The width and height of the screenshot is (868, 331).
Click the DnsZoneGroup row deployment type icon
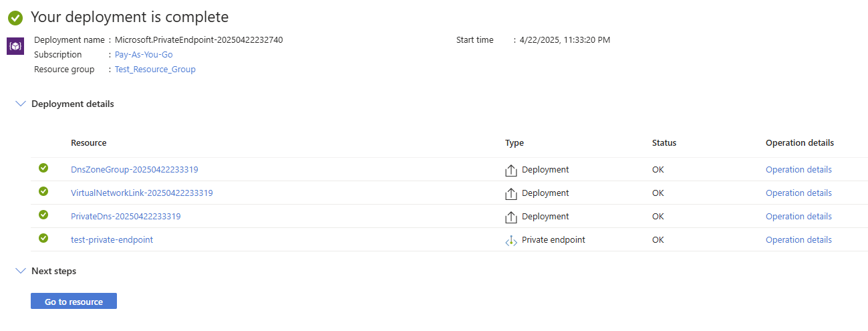point(511,170)
